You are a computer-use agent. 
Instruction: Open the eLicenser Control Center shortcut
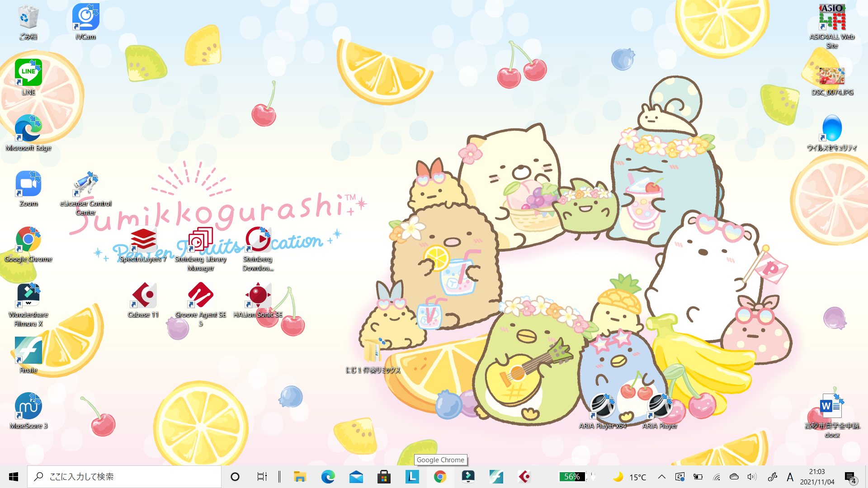click(86, 185)
